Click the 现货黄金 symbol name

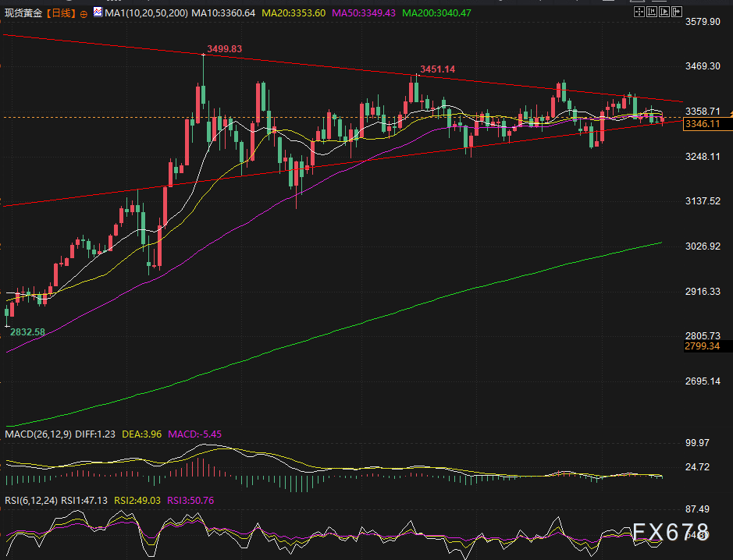(23, 12)
